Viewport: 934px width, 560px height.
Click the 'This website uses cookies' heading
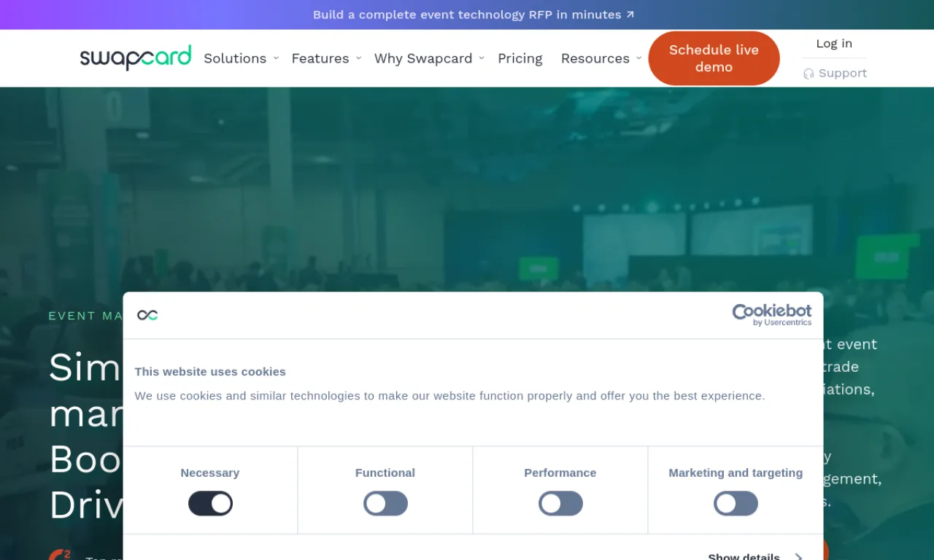(210, 371)
